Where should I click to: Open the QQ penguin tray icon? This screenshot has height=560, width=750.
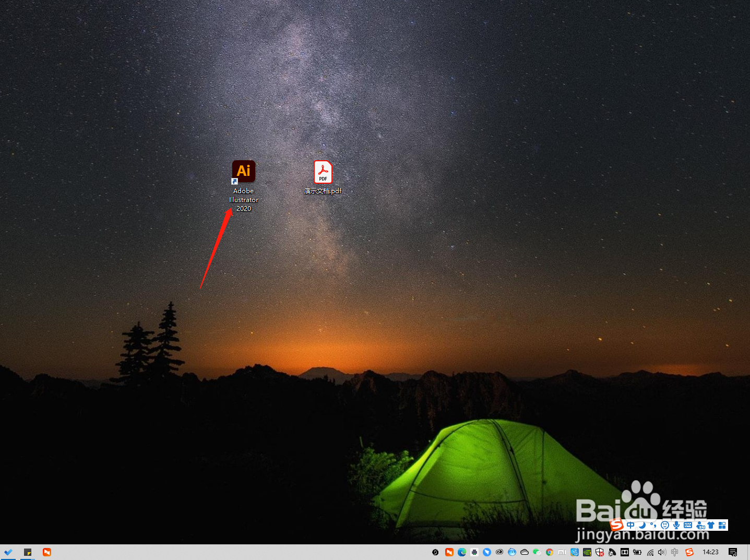tap(512, 552)
